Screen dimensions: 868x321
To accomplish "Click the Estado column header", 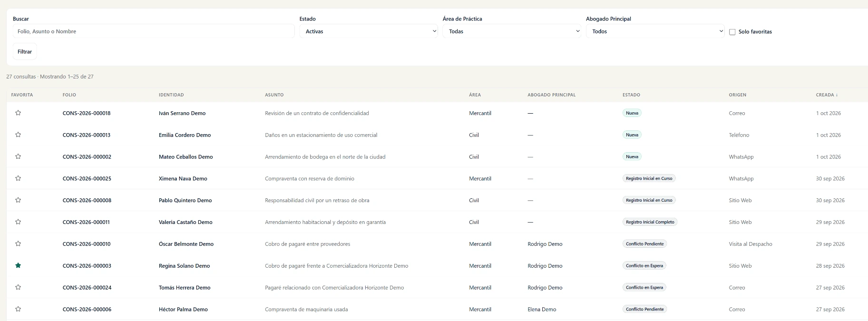I will 631,95.
